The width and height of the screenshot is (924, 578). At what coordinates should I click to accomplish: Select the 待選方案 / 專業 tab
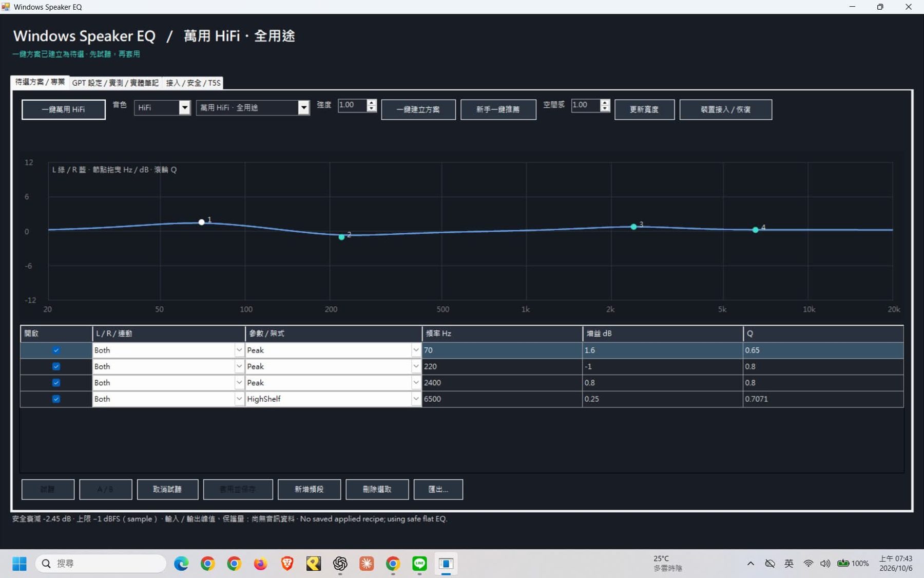(40, 82)
